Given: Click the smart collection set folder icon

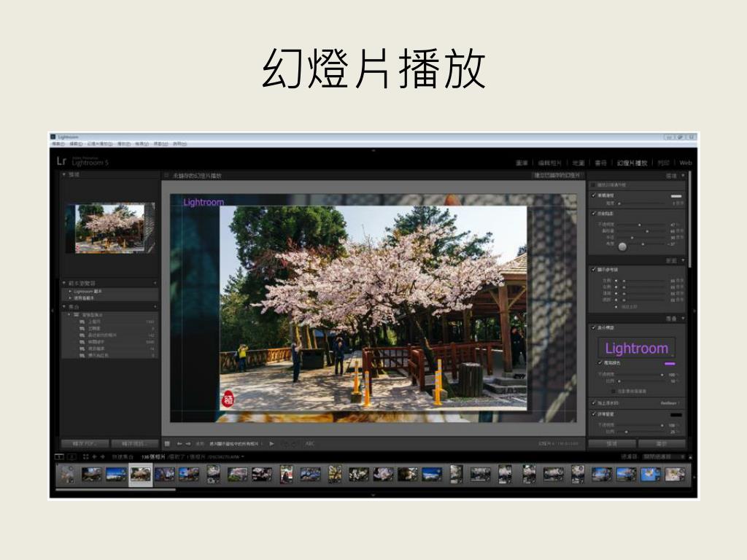Looking at the screenshot, I should click(76, 315).
